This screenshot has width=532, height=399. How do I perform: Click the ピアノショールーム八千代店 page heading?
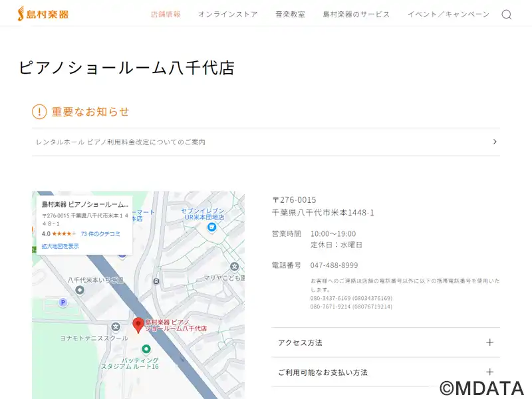[126, 67]
